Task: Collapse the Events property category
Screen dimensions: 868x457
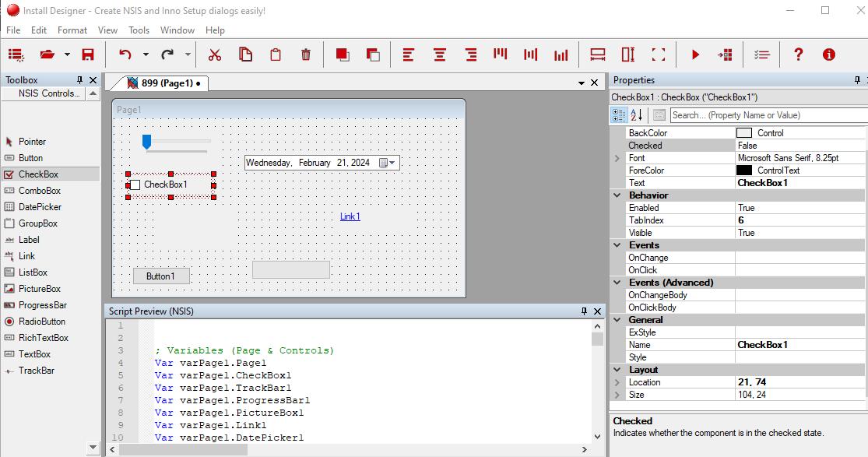Action: click(x=617, y=245)
